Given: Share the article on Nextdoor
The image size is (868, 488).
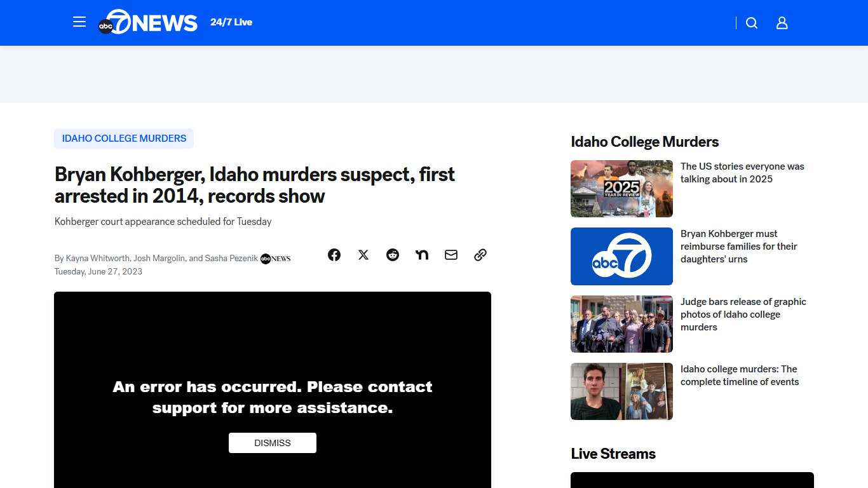Looking at the screenshot, I should pyautogui.click(x=422, y=255).
